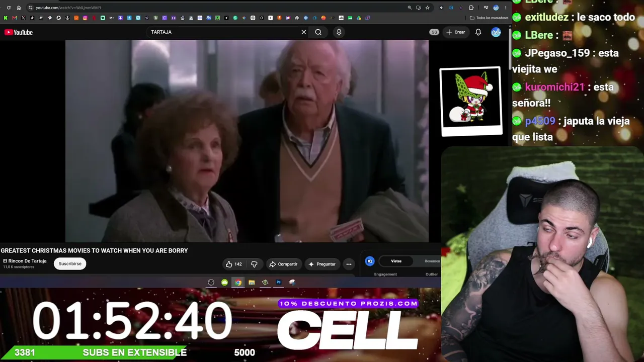Run search with the magnifier button

coord(318,32)
